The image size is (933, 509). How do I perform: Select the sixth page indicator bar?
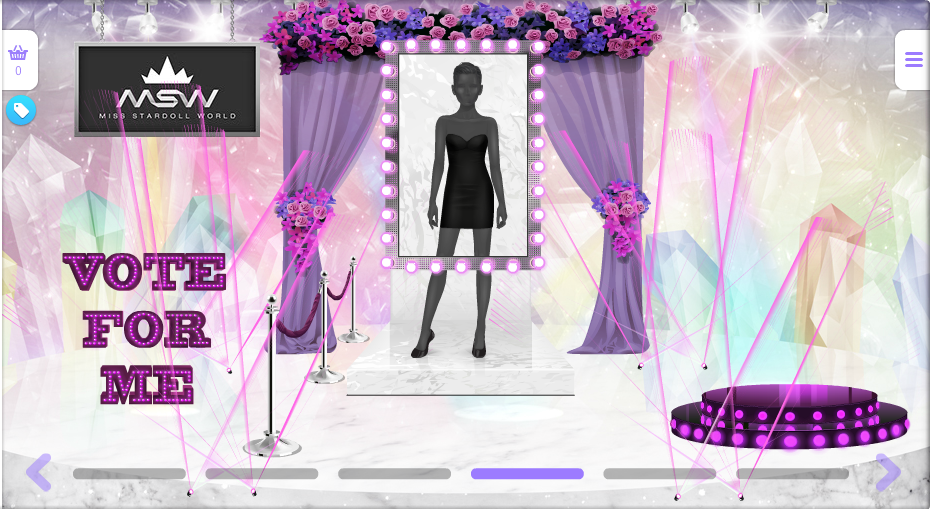[x=793, y=474]
